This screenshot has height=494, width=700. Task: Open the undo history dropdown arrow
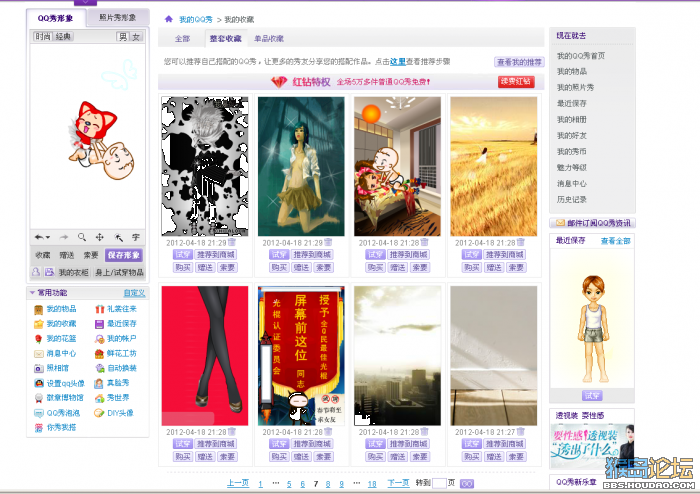pyautogui.click(x=47, y=237)
